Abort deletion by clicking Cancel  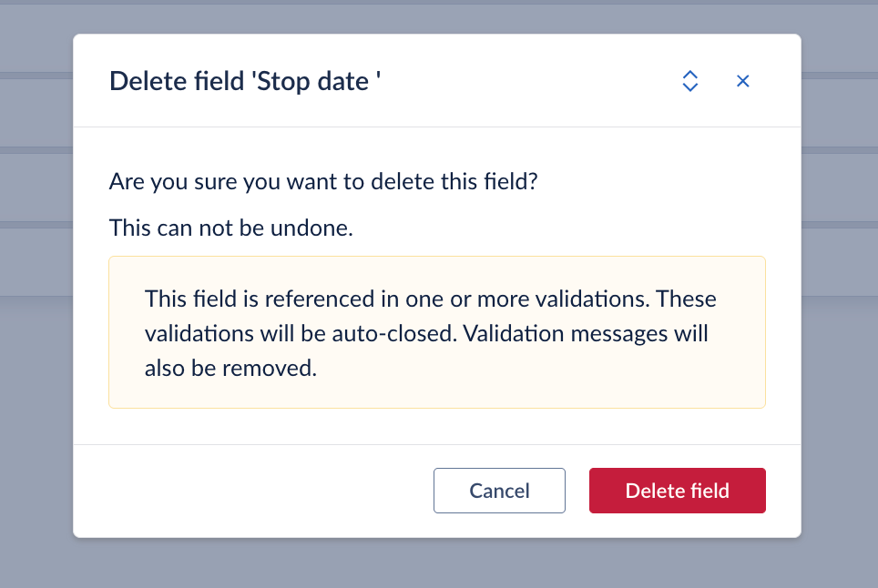point(499,491)
